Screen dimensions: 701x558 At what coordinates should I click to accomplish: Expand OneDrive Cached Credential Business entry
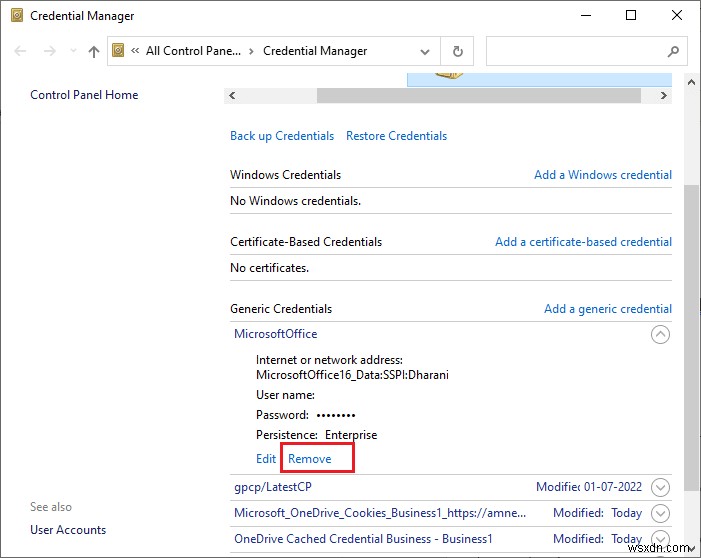point(660,539)
